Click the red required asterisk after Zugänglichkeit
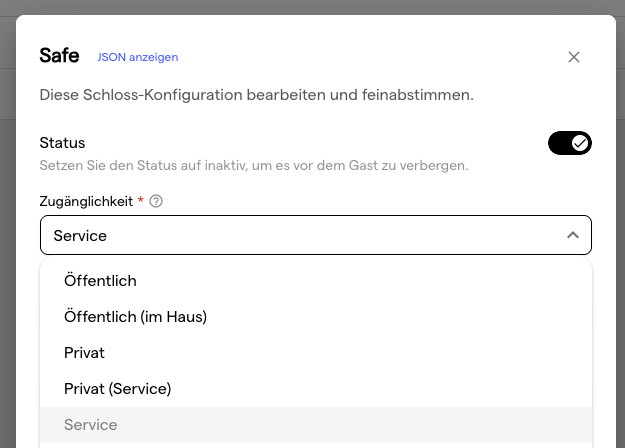Screen dimensions: 625x448 pos(141,201)
